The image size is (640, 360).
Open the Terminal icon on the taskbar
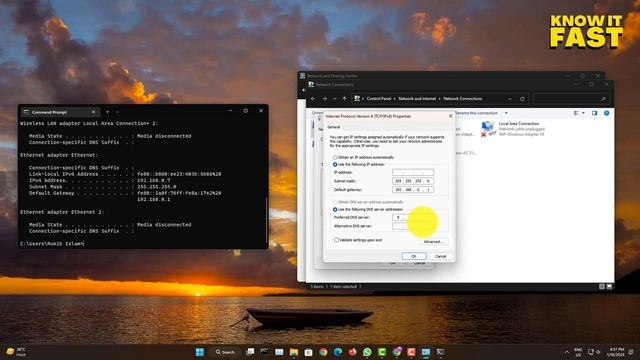[x=440, y=352]
